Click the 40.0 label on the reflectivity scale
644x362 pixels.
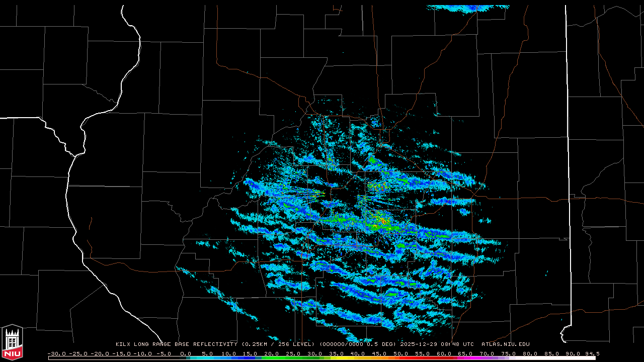click(359, 353)
